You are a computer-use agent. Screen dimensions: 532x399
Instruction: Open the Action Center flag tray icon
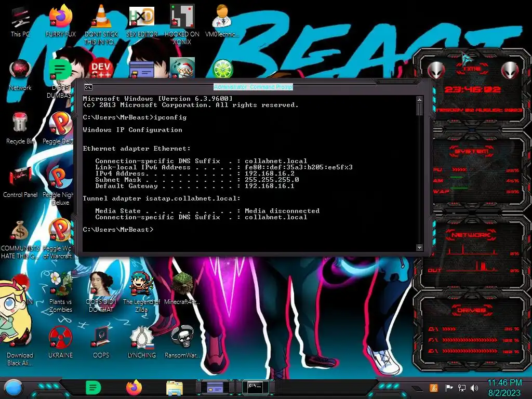coord(449,388)
